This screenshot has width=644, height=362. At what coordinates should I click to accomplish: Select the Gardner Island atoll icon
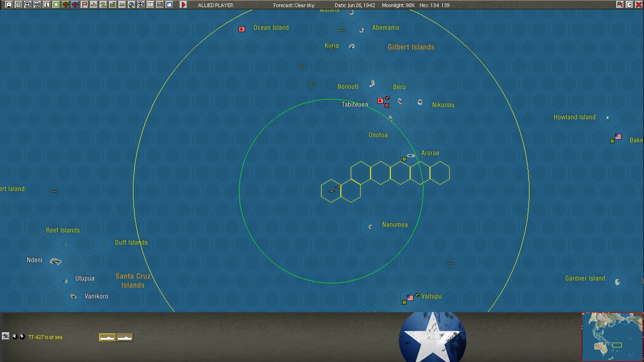[618, 282]
